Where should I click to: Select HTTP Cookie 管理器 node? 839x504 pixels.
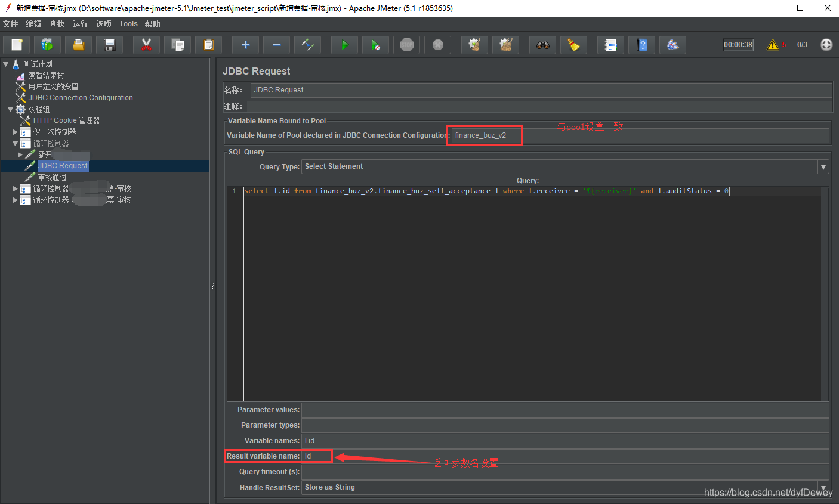coord(66,120)
